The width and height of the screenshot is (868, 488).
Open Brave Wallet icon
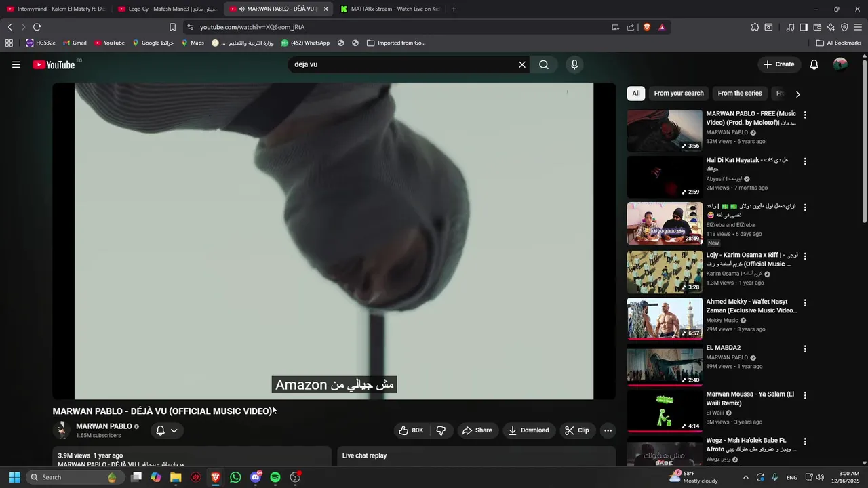click(x=817, y=27)
